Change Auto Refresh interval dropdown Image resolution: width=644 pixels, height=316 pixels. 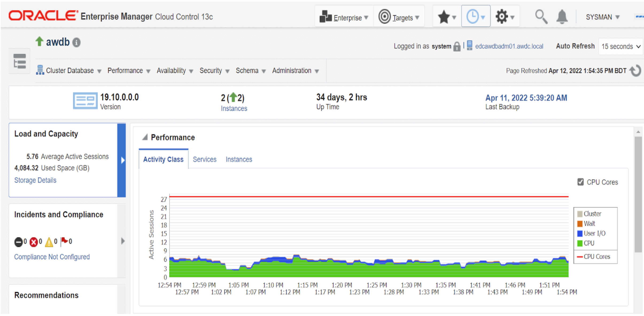pyautogui.click(x=621, y=47)
